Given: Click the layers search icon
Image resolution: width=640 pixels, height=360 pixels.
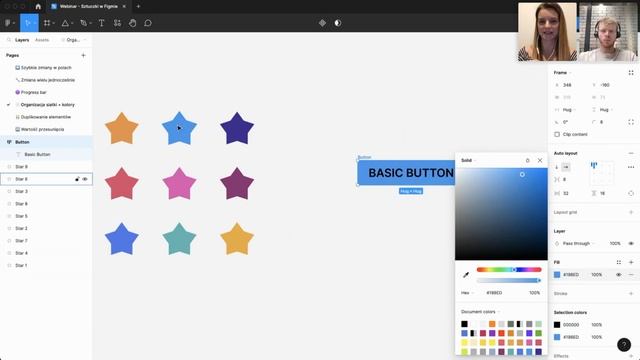Looking at the screenshot, I should click(x=9, y=40).
